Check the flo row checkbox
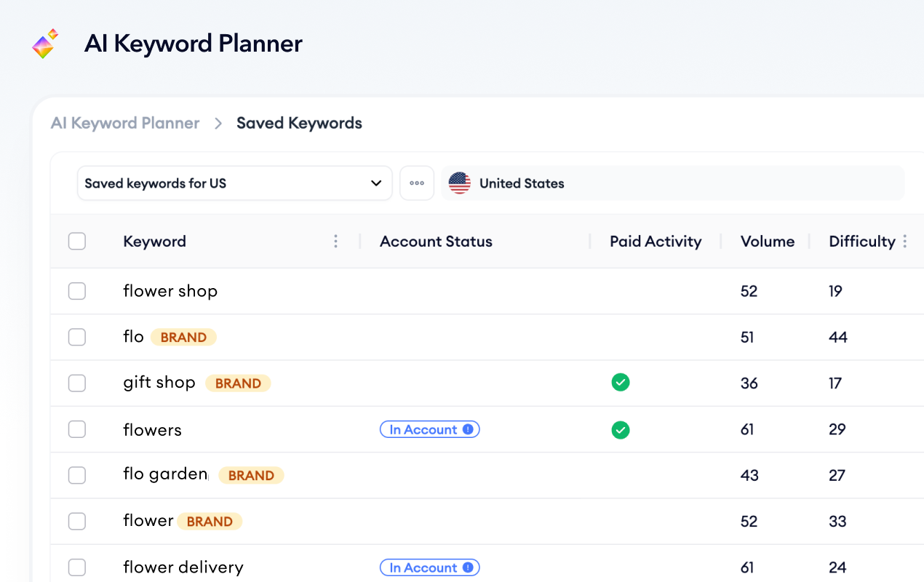 coord(77,337)
